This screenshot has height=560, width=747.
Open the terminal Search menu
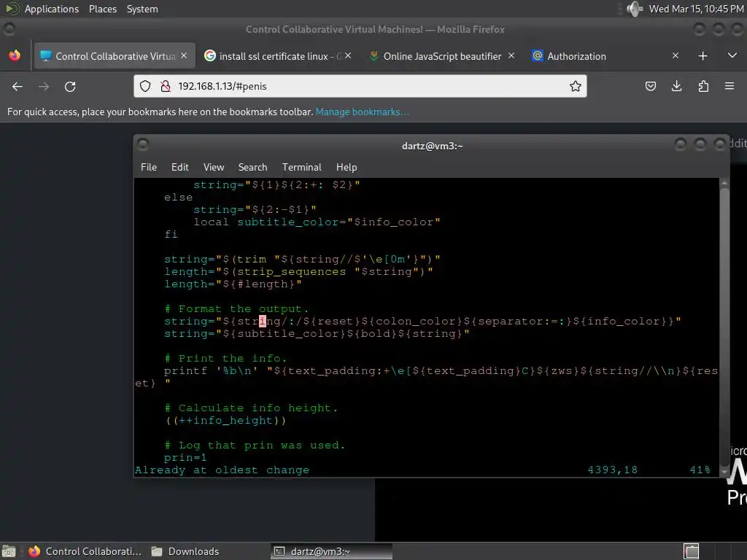click(x=252, y=167)
